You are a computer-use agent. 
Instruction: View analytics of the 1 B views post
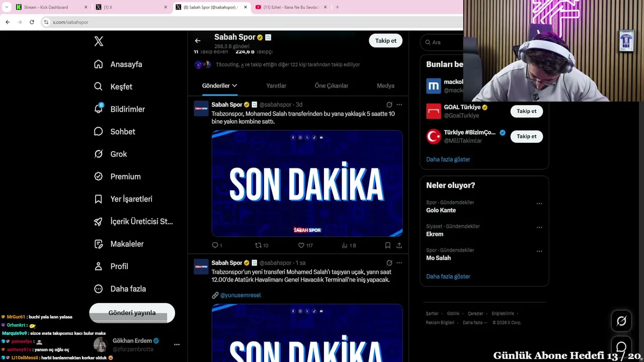tap(349, 245)
